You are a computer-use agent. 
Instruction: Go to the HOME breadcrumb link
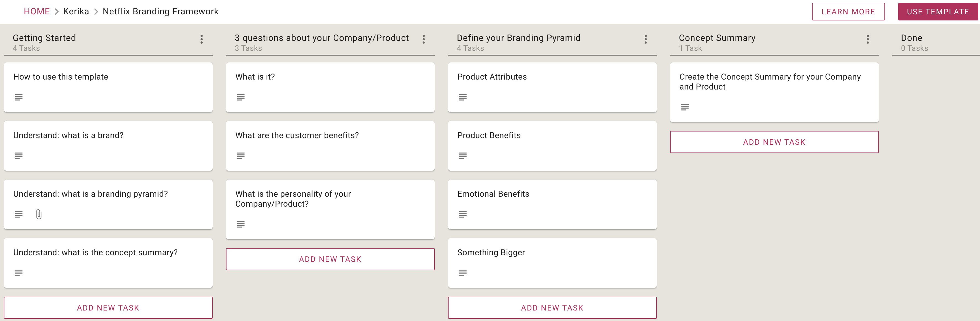(37, 11)
